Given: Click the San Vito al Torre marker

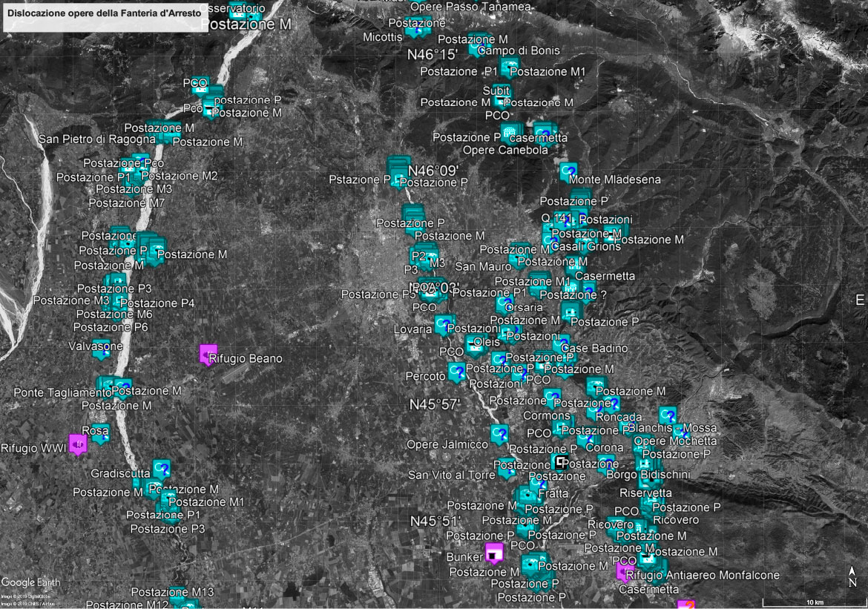Looking at the screenshot, I should point(507,470).
